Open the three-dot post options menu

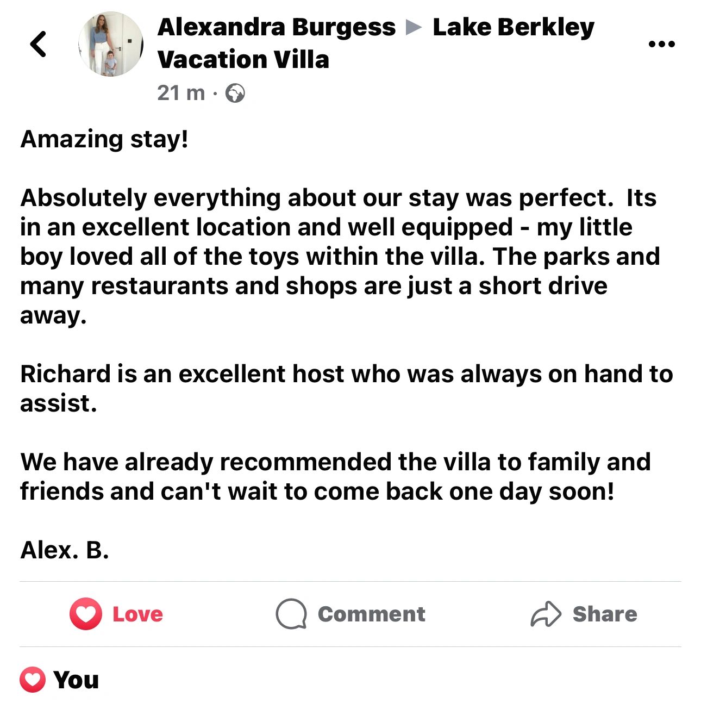[x=662, y=44]
